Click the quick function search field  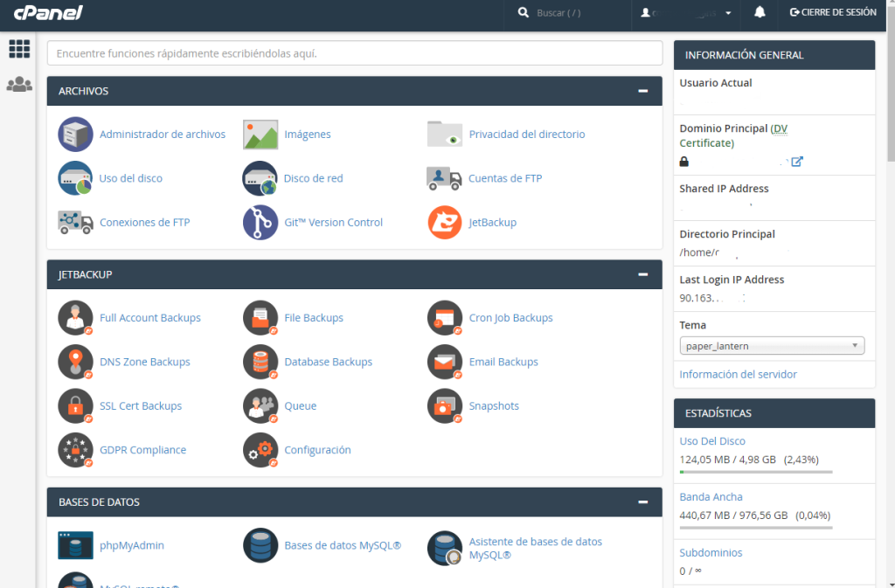(x=354, y=53)
